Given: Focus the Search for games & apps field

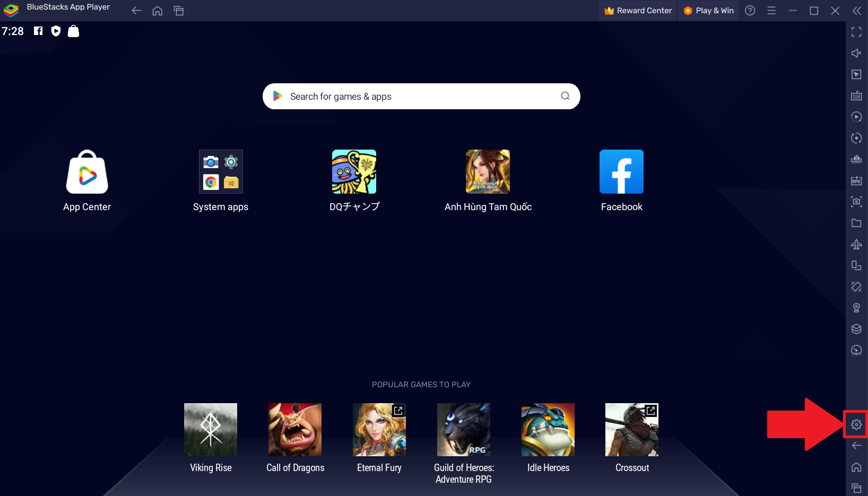Looking at the screenshot, I should pyautogui.click(x=421, y=96).
